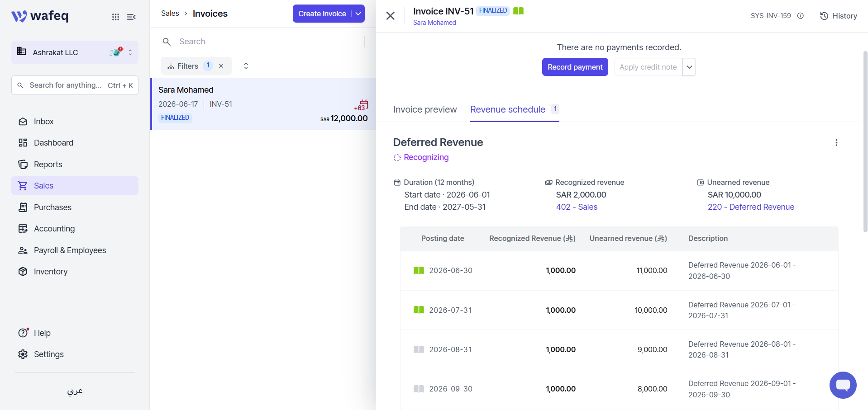This screenshot has height=410, width=868.
Task: Switch to the Invoice preview tab
Action: [425, 109]
